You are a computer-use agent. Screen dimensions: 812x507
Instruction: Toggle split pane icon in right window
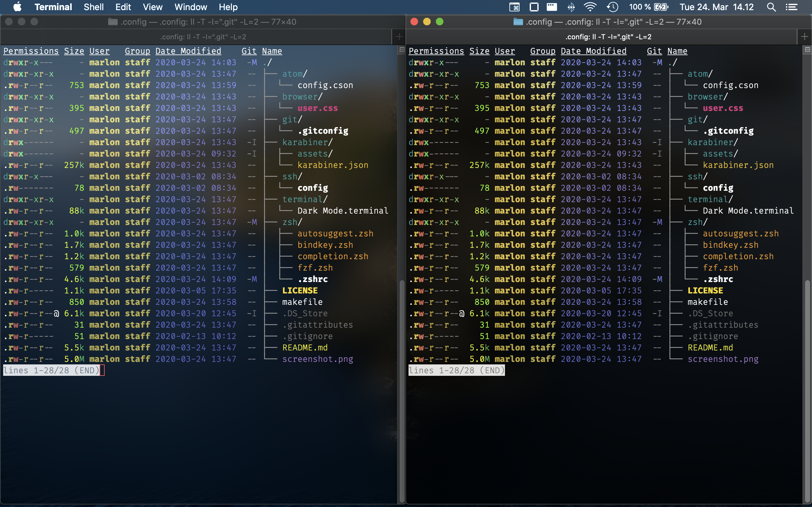[807, 50]
